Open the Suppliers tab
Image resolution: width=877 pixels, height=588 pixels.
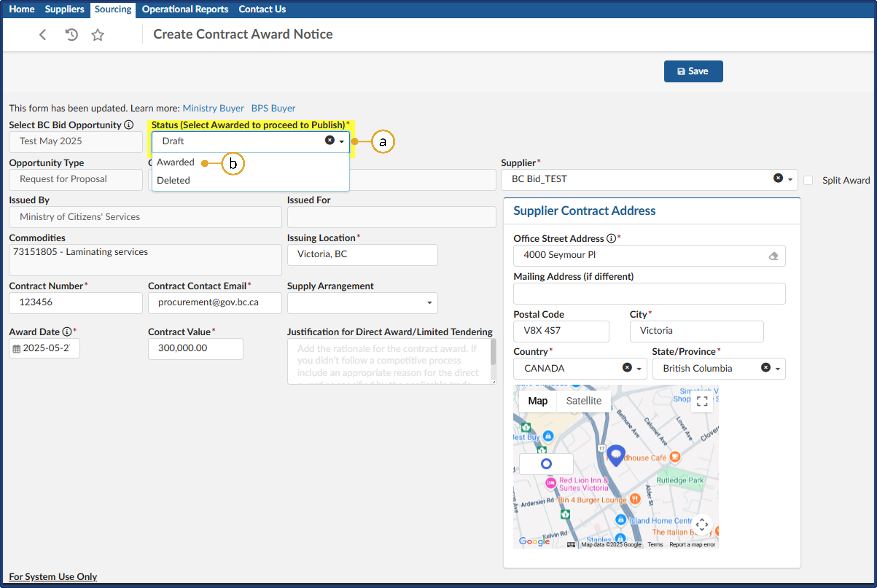(64, 9)
